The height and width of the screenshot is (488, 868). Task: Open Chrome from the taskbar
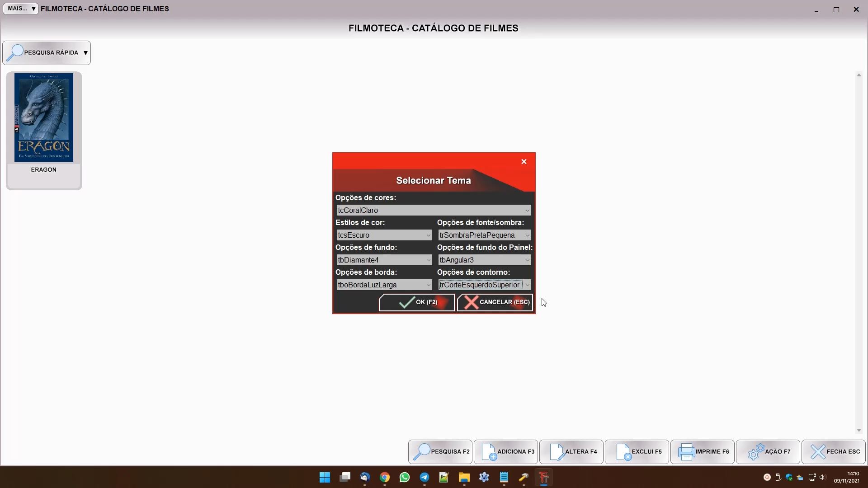click(x=385, y=477)
